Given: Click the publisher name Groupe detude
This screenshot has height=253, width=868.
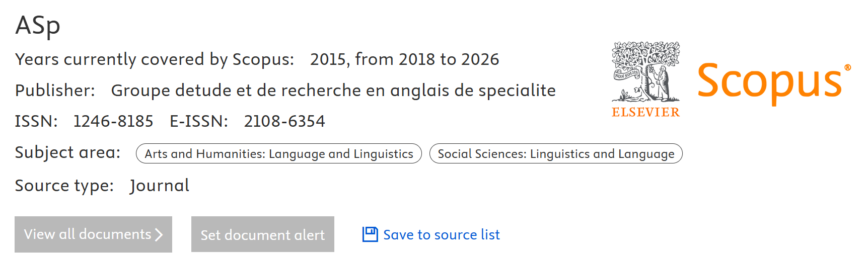Looking at the screenshot, I should coord(333,91).
